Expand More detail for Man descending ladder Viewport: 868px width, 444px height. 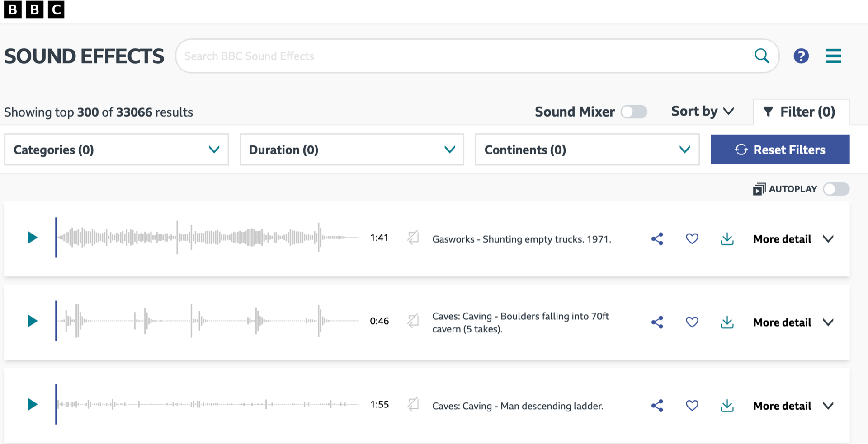[x=793, y=406]
